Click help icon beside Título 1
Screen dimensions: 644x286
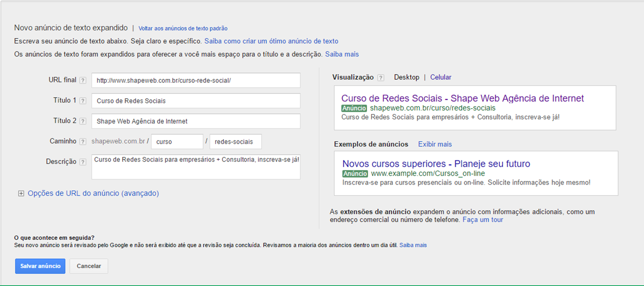pos(83,101)
